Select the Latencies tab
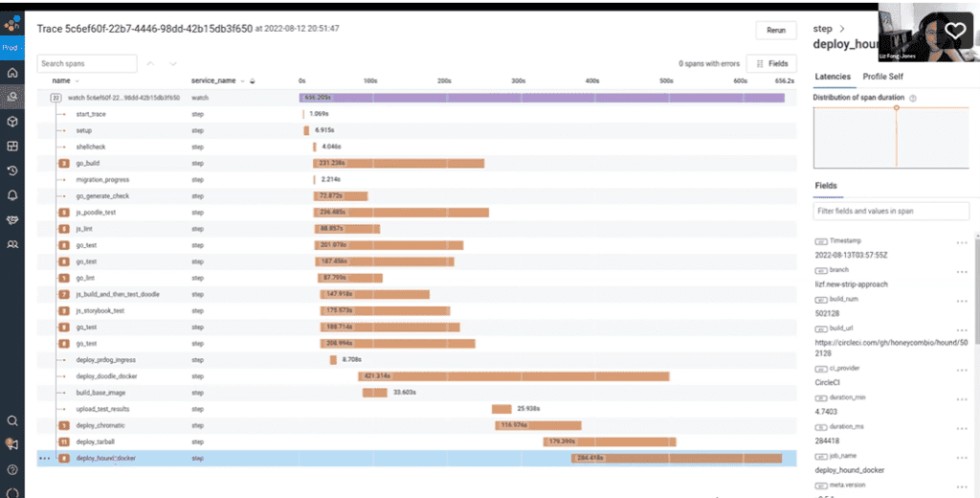This screenshot has width=980, height=498. click(x=832, y=77)
